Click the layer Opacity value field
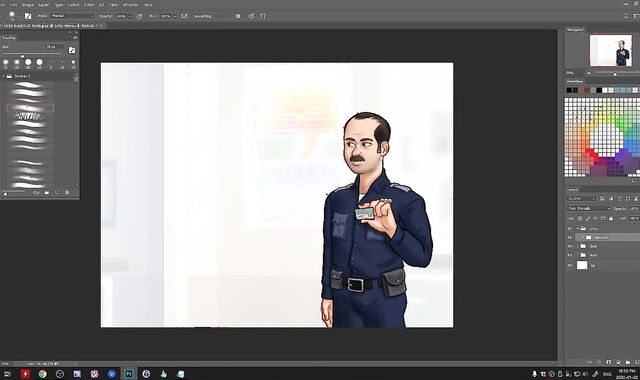 click(633, 209)
